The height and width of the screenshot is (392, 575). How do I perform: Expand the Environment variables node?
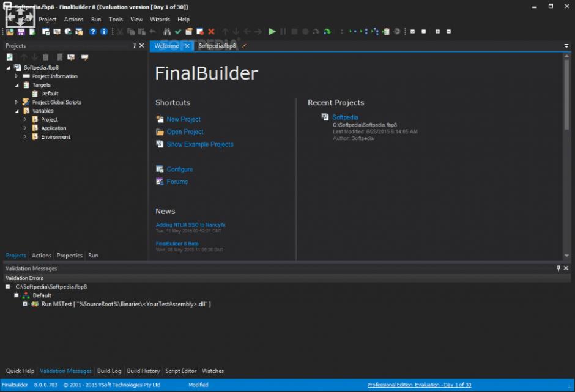[25, 137]
